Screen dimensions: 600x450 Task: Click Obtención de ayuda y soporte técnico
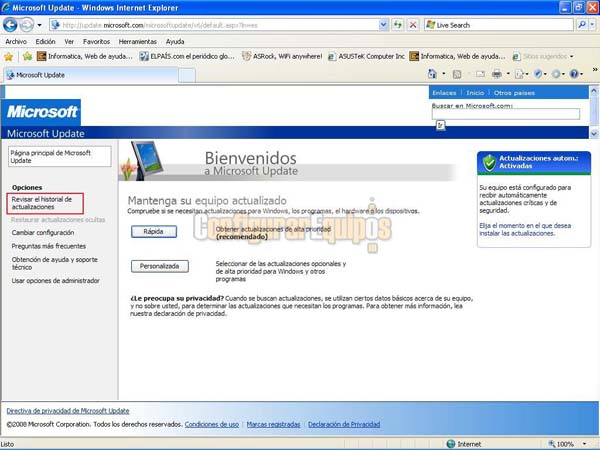(x=54, y=263)
